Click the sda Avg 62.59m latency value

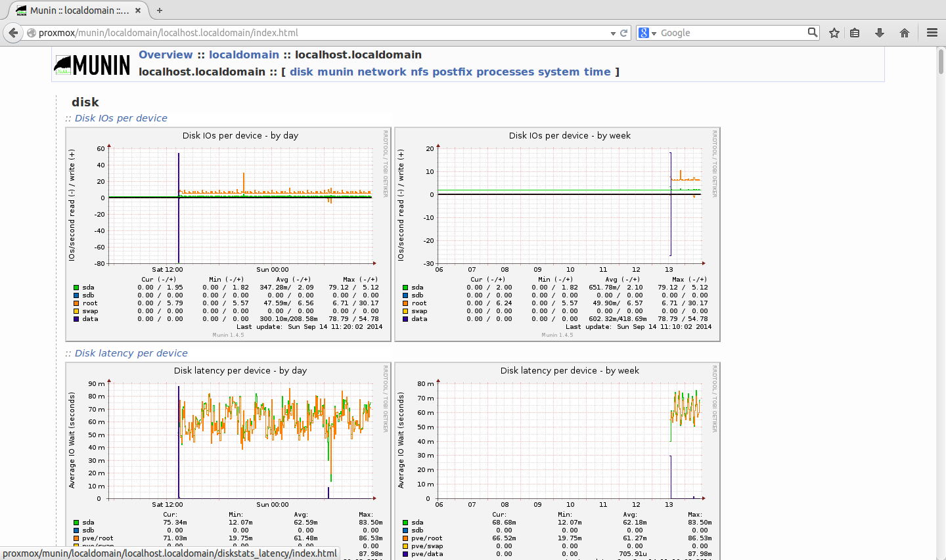click(305, 523)
